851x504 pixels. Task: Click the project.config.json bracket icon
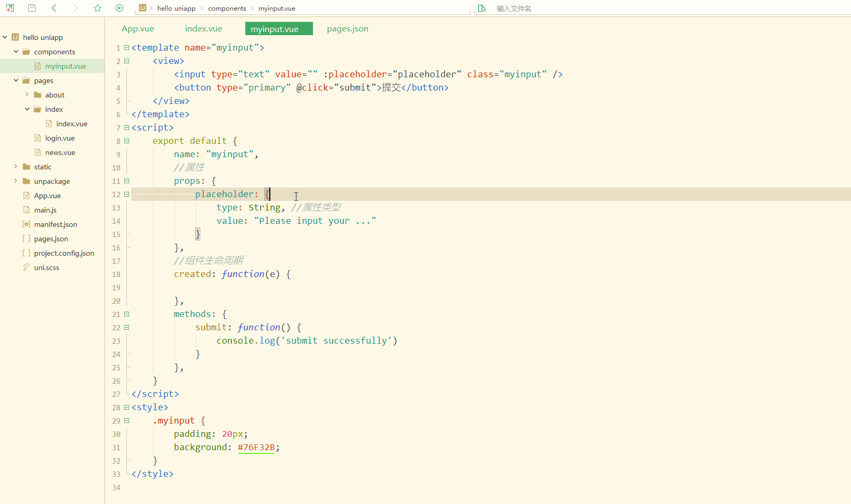(x=27, y=253)
